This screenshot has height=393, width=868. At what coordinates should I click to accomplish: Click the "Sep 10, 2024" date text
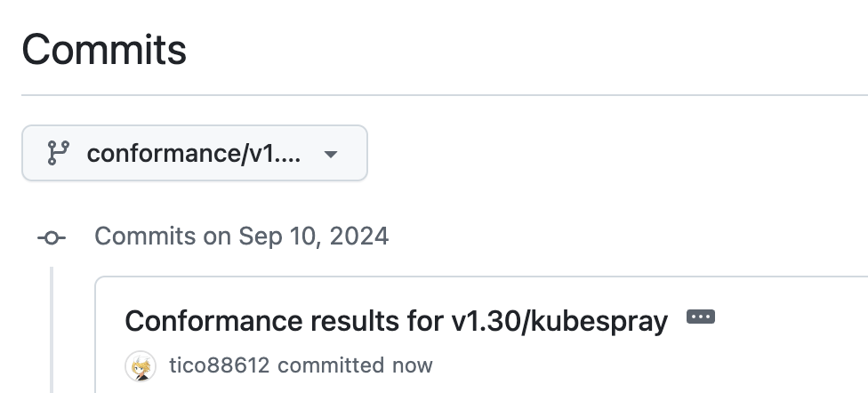[313, 237]
